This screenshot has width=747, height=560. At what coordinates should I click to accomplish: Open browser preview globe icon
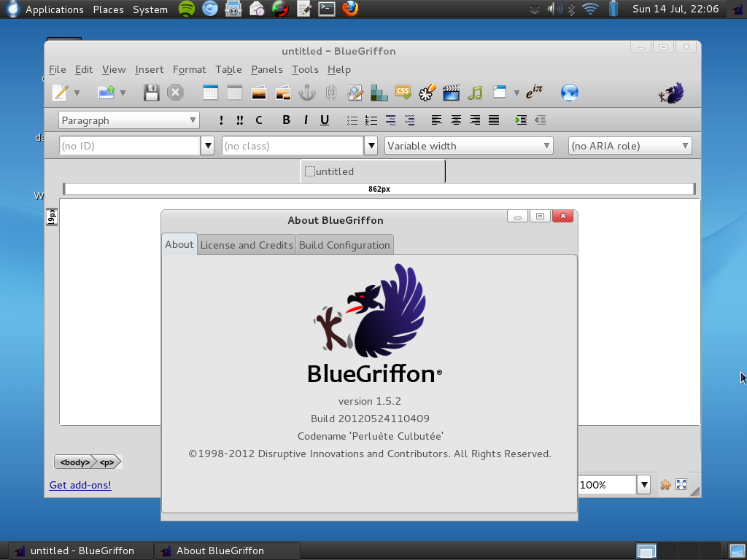click(x=570, y=93)
